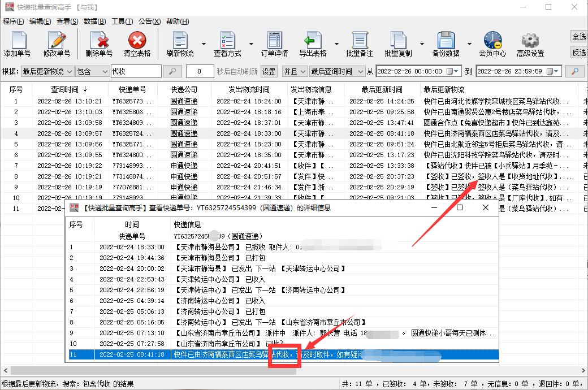Click the 全选 select-all button
Screen dimensions: 588x390
tap(578, 36)
